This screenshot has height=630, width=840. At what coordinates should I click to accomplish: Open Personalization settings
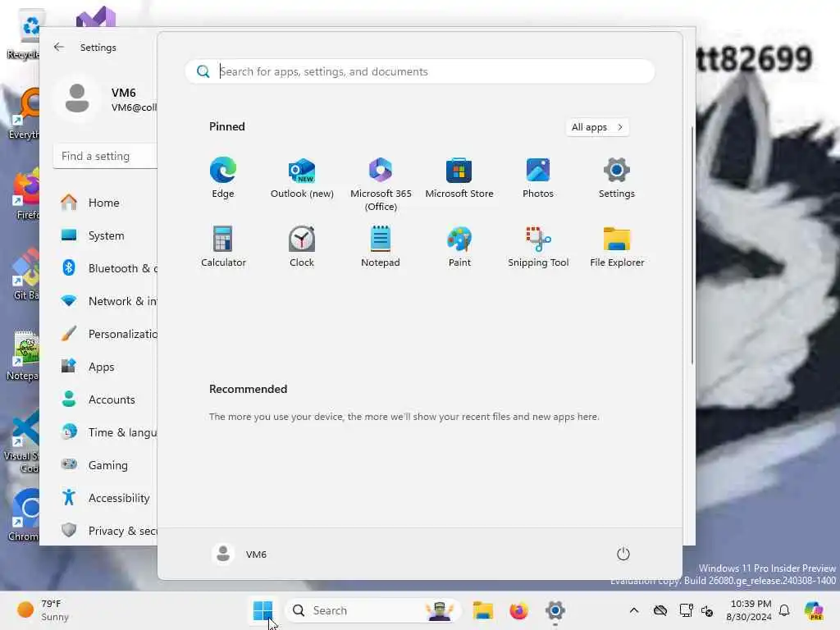[x=105, y=334]
